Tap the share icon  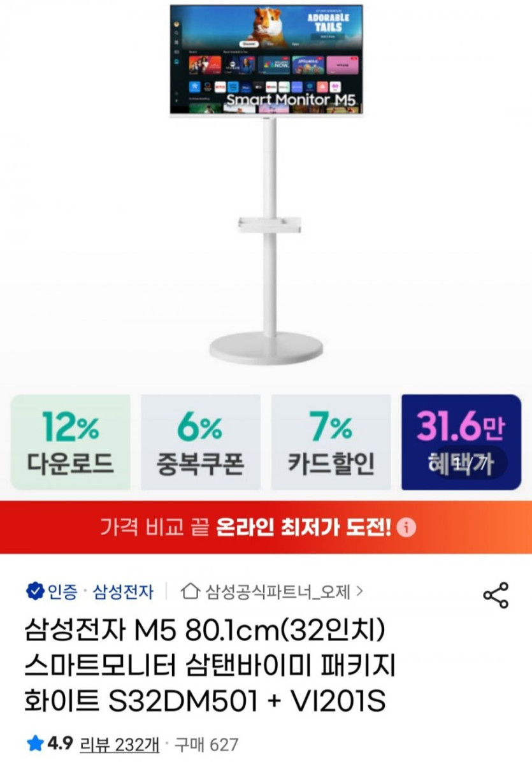496,595
